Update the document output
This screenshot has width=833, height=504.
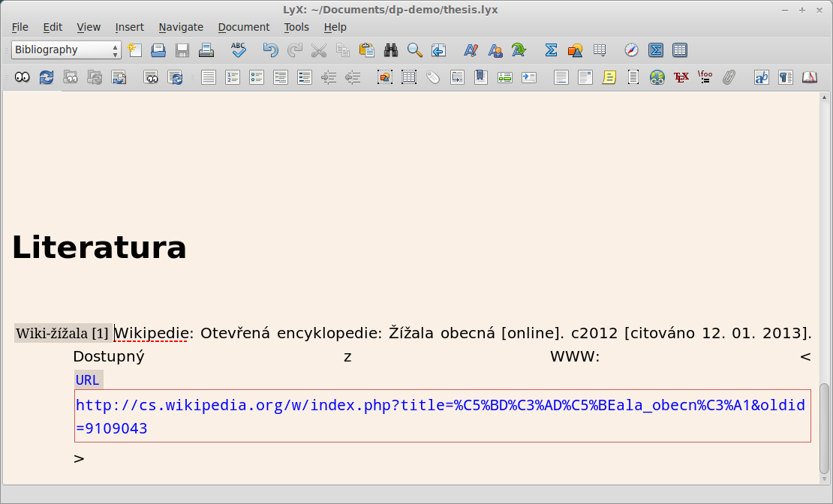click(47, 77)
